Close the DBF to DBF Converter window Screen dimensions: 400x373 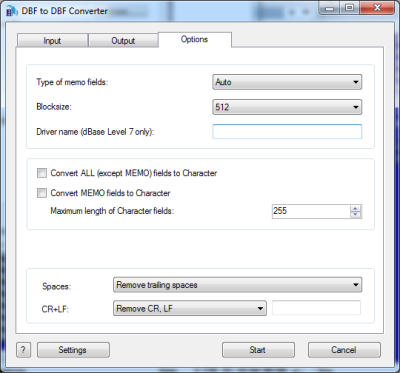377,8
